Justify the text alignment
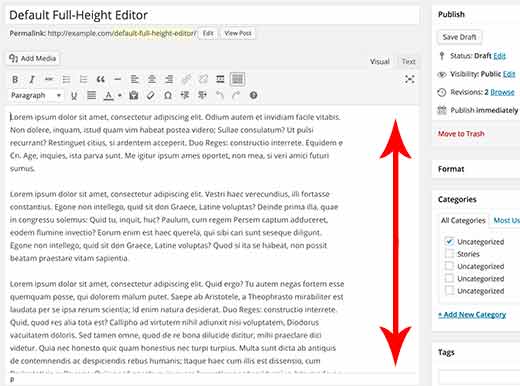This screenshot has height=386, width=520. click(x=91, y=96)
